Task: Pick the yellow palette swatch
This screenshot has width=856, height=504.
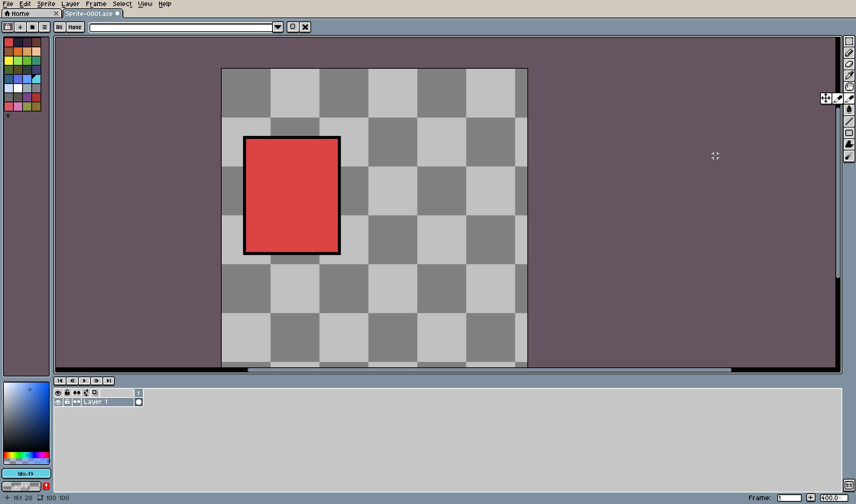Action: coord(9,61)
